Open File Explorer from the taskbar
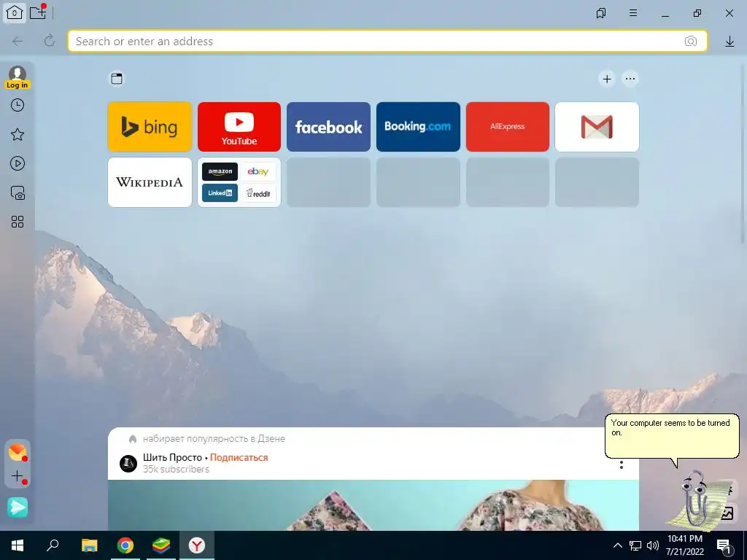 [89, 545]
